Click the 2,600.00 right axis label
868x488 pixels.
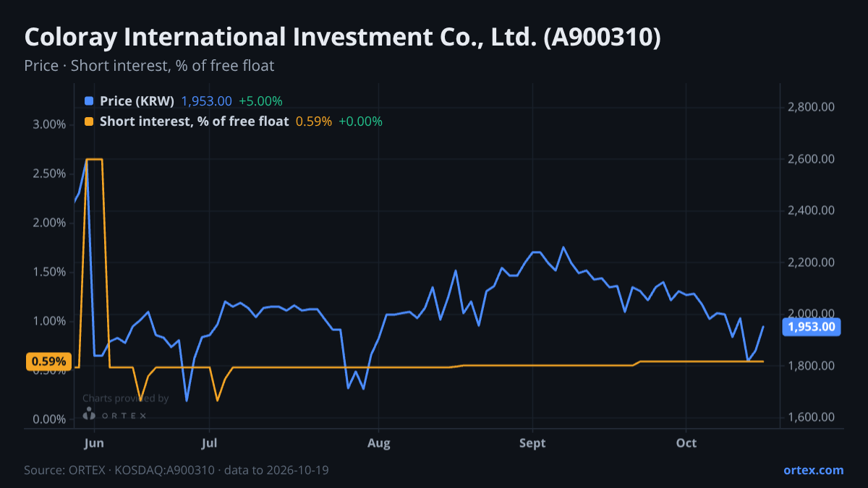[811, 159]
